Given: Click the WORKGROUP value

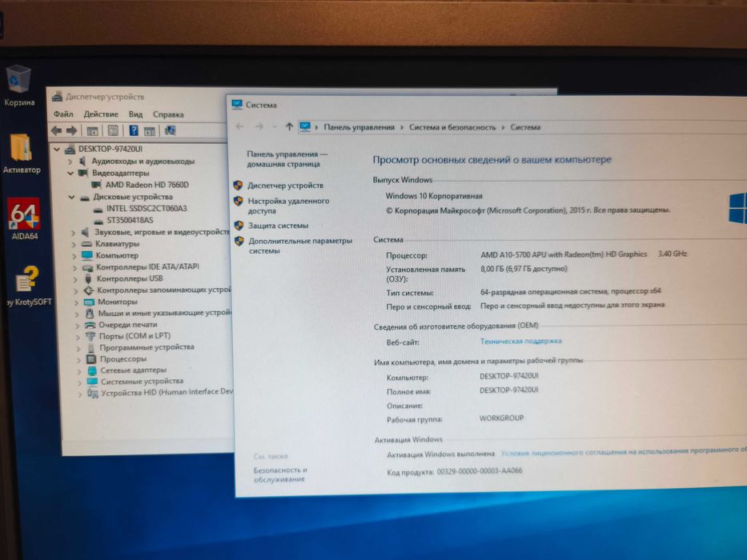Looking at the screenshot, I should [501, 418].
